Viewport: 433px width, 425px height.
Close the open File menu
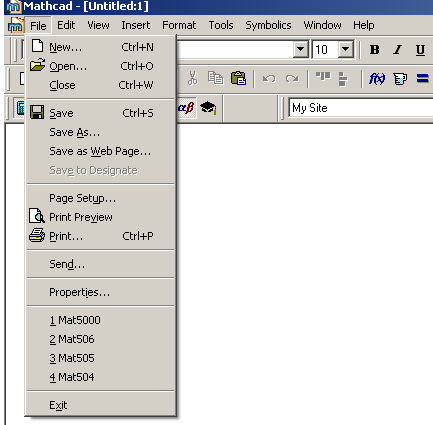38,25
